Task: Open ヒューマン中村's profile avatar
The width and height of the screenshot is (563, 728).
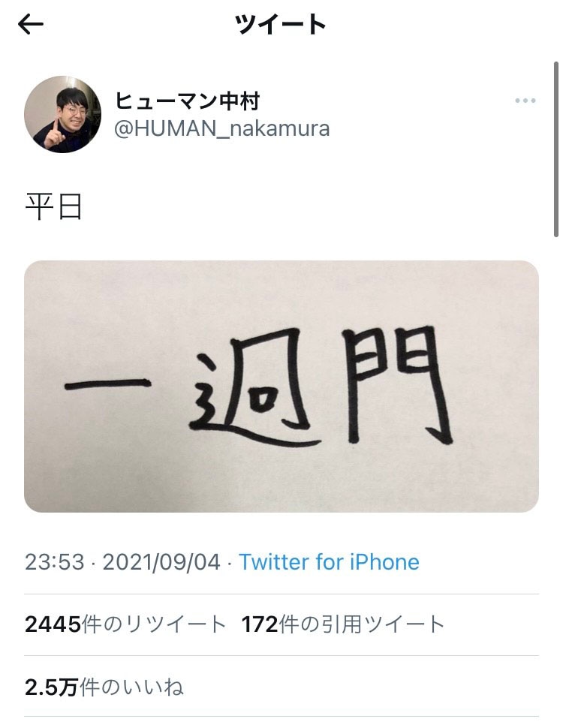Action: 62,114
